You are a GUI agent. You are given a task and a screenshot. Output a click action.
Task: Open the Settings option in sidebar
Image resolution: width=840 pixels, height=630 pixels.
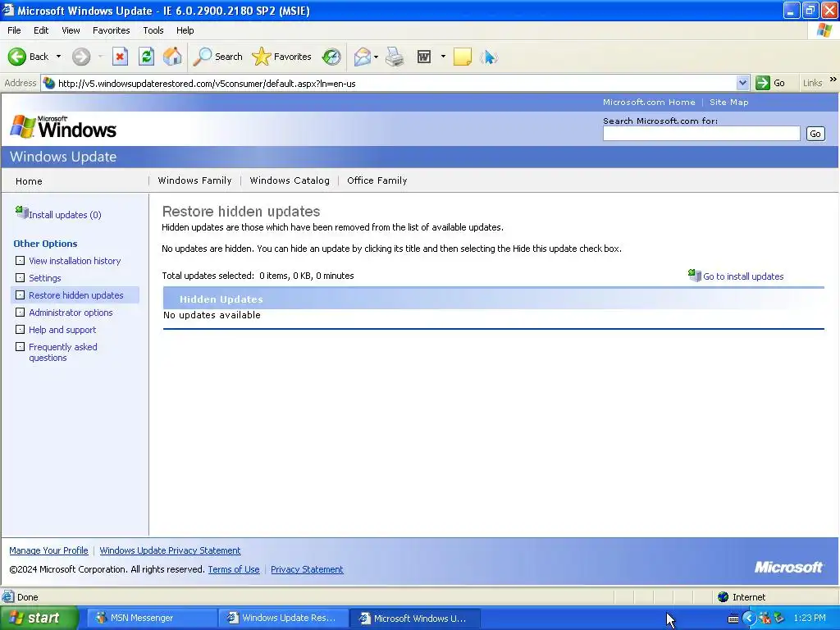point(45,278)
